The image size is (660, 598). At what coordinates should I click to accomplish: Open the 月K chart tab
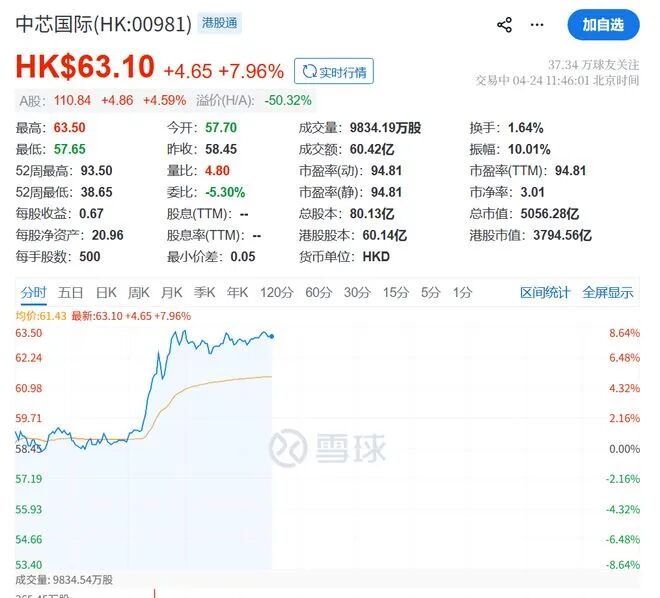coord(171,292)
